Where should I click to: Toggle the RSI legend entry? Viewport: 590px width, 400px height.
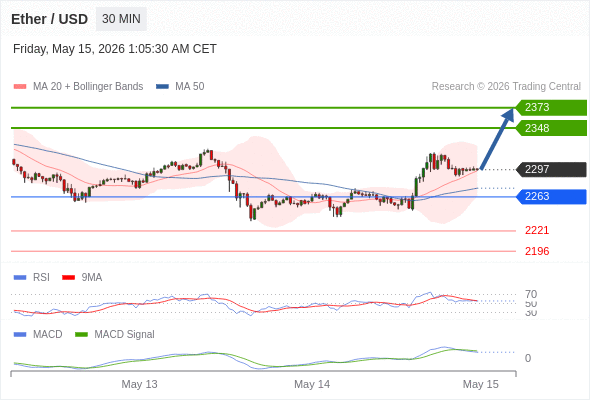pyautogui.click(x=32, y=277)
